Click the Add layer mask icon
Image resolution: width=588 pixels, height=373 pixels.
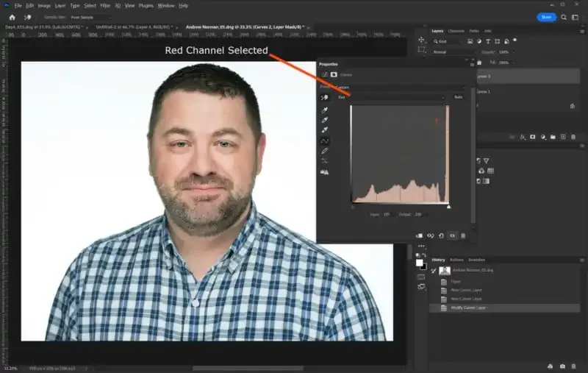pos(533,137)
